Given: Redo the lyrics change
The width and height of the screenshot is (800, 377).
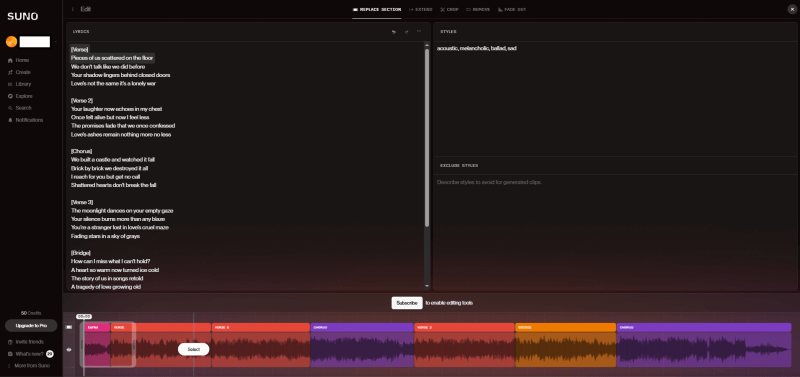Looking at the screenshot, I should click(406, 32).
